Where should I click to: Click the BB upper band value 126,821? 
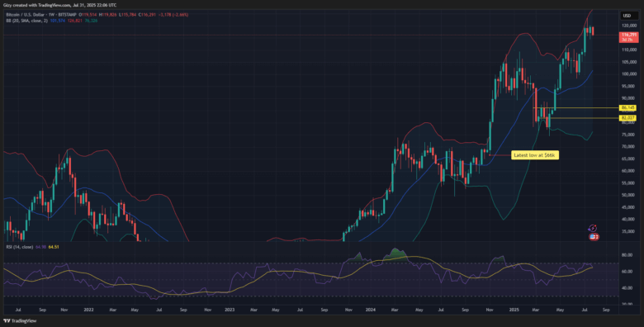coord(75,21)
